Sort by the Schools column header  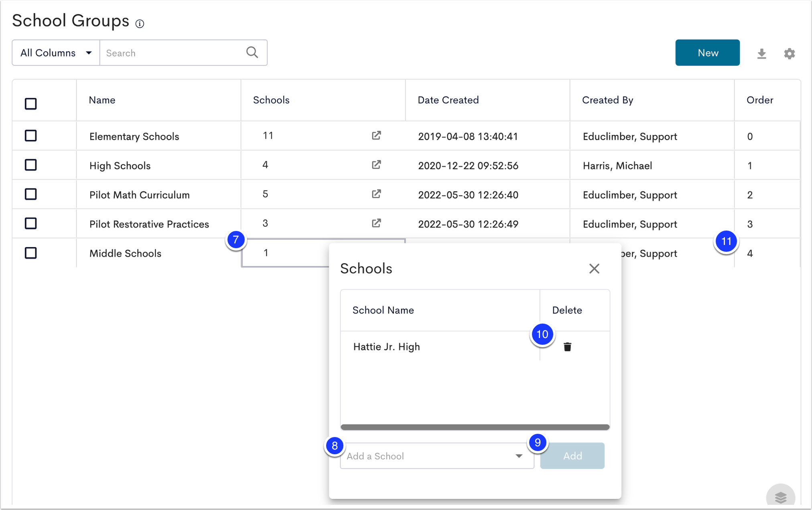click(x=323, y=100)
